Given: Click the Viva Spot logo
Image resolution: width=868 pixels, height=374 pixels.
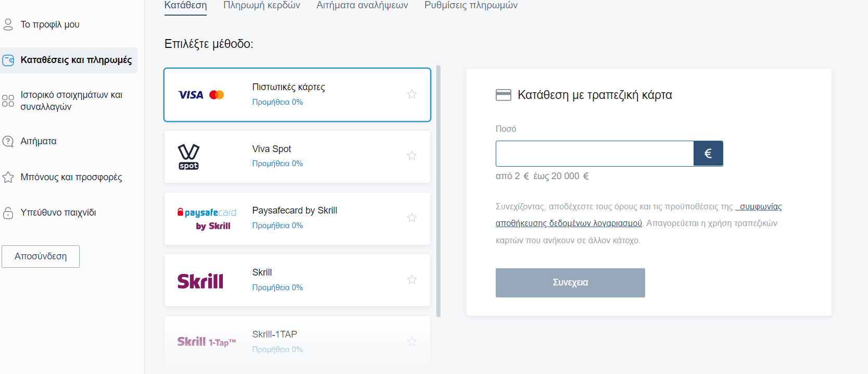Looking at the screenshot, I should click(188, 157).
